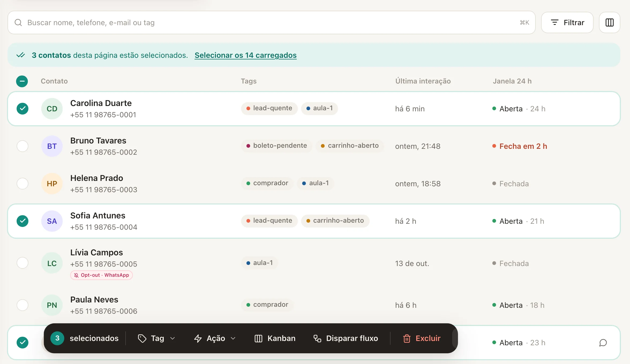
Task: Click the BT avatar for Bruno Tavares
Action: click(x=52, y=146)
